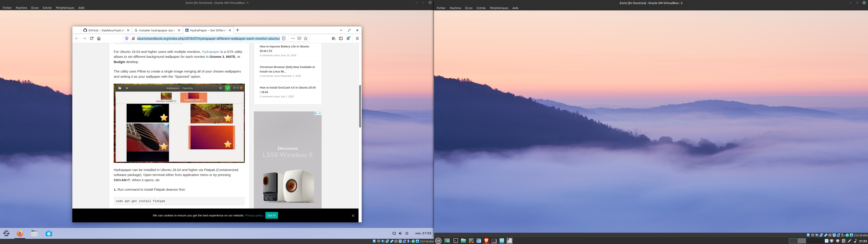The width and height of the screenshot is (868, 244).
Task: Show tracking protection shield info
Action: pyautogui.click(x=127, y=38)
